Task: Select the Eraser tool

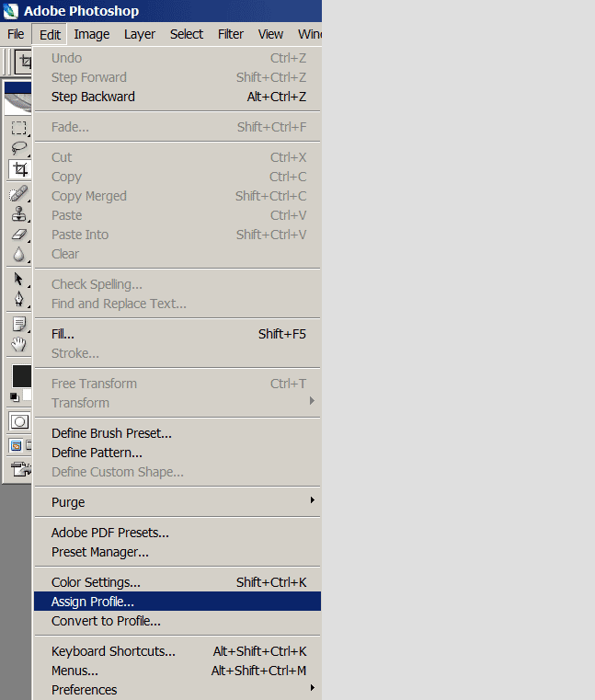Action: [18, 234]
